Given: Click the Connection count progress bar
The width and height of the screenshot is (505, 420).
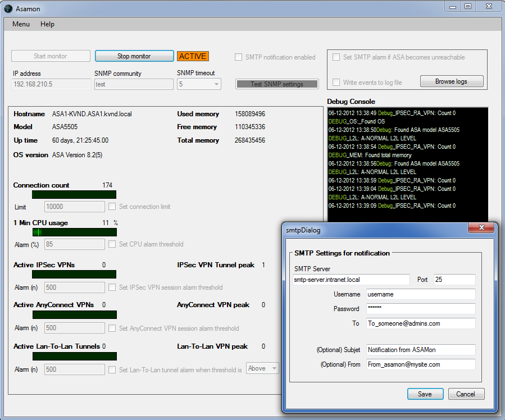Looking at the screenshot, I should pos(74,194).
